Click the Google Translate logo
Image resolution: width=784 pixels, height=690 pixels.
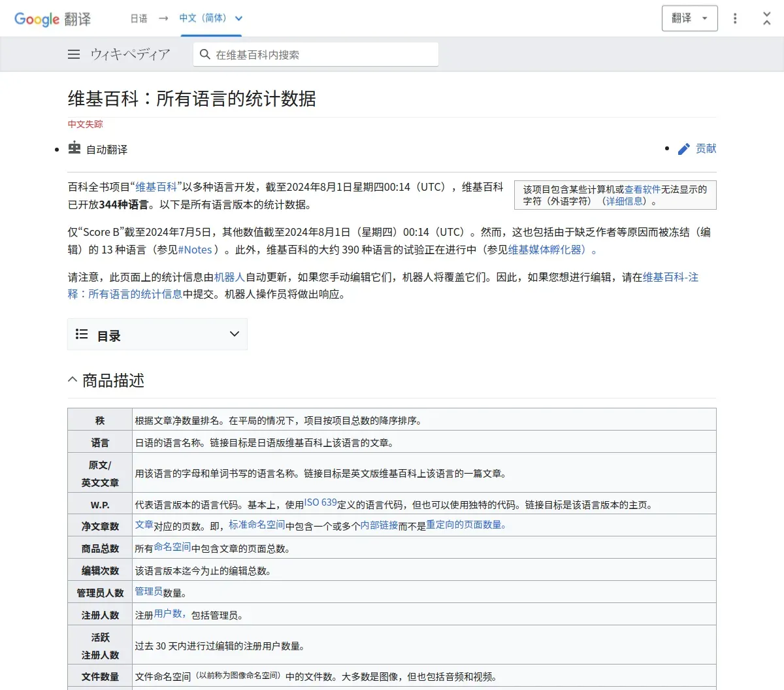click(53, 19)
